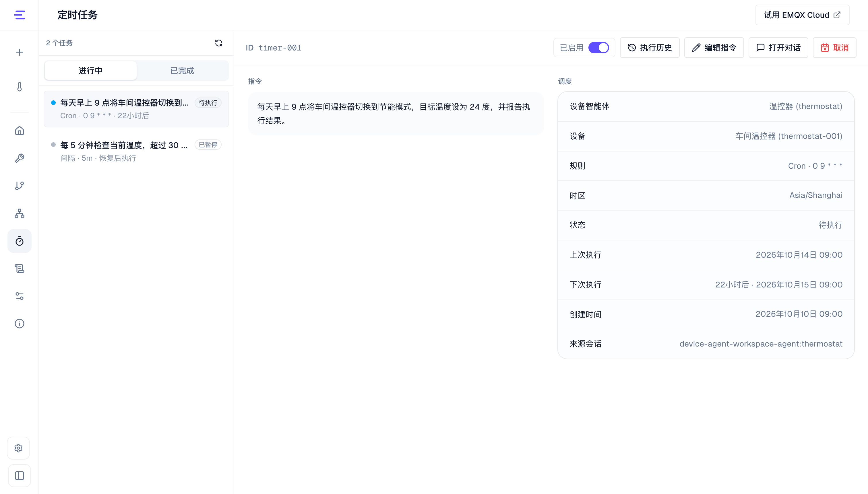Image resolution: width=868 pixels, height=494 pixels.
Task: Open 试用 EMQX Cloud link
Action: [x=802, y=15]
